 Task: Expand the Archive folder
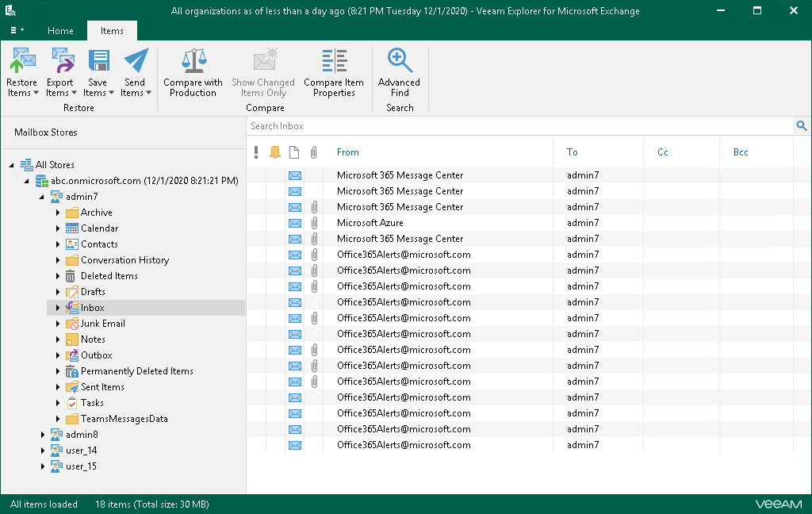click(58, 213)
